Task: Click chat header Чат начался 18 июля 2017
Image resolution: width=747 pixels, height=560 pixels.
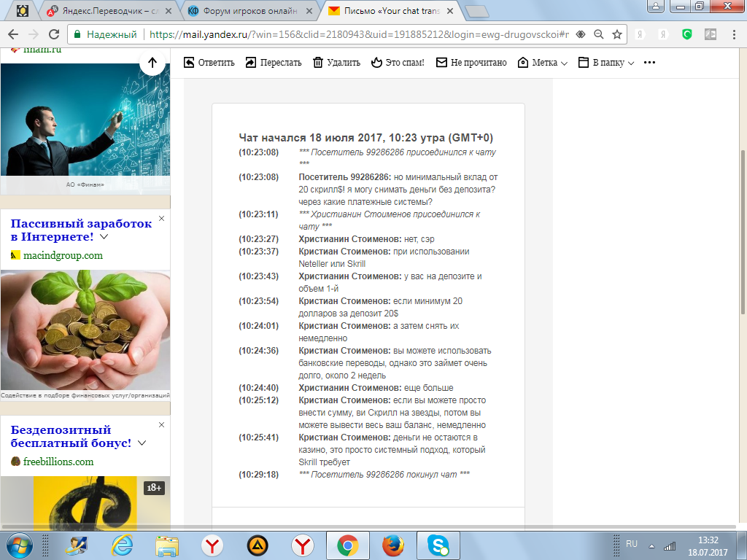Action: [366, 138]
